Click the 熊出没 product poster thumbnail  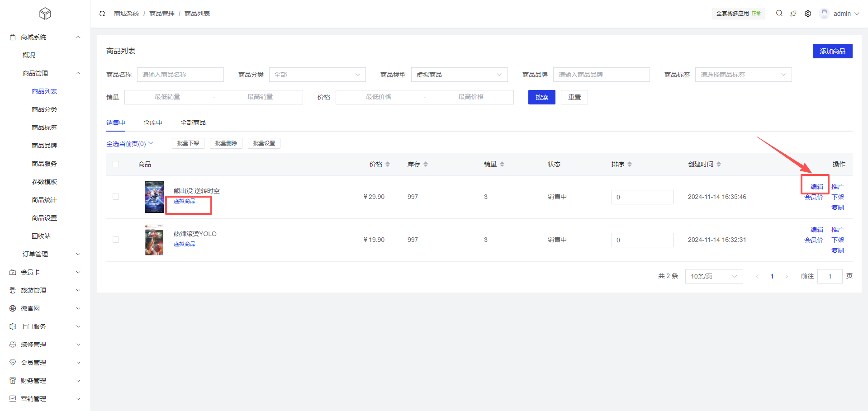coord(154,197)
